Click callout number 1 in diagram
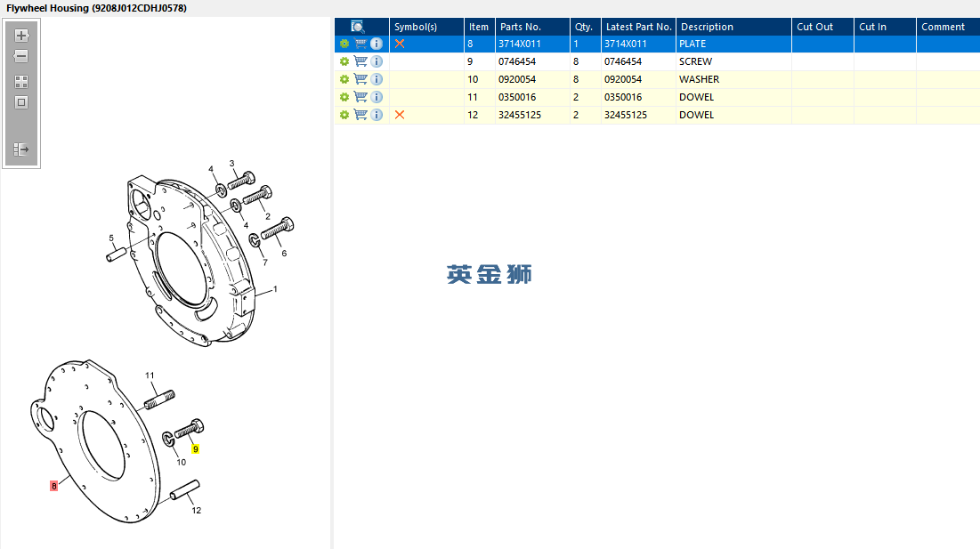 (275, 289)
